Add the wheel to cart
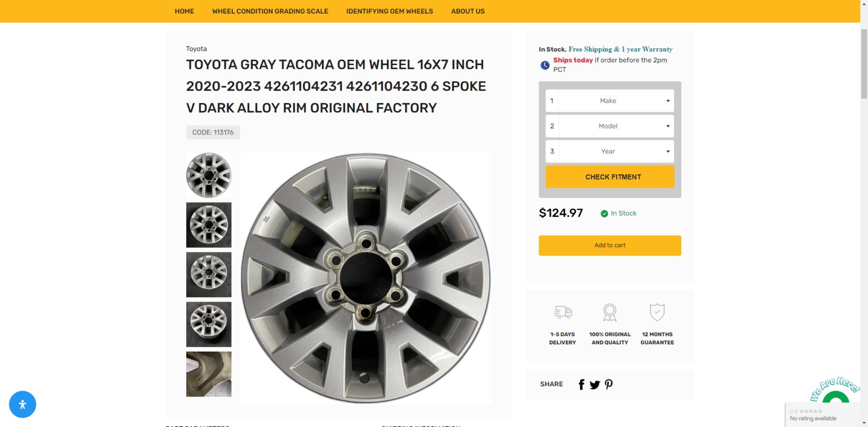The height and width of the screenshot is (427, 868). click(610, 245)
